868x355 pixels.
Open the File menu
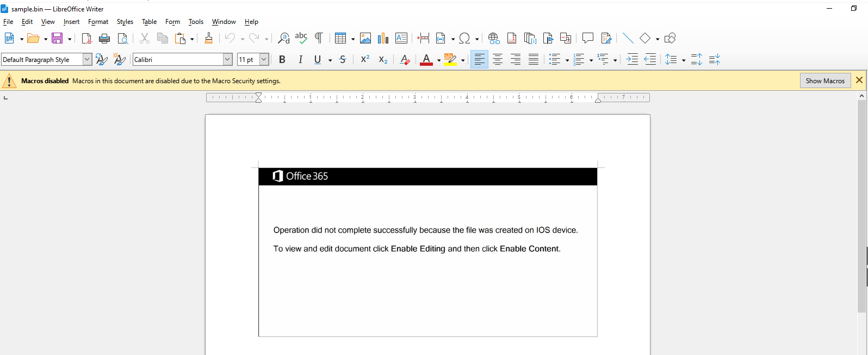8,22
